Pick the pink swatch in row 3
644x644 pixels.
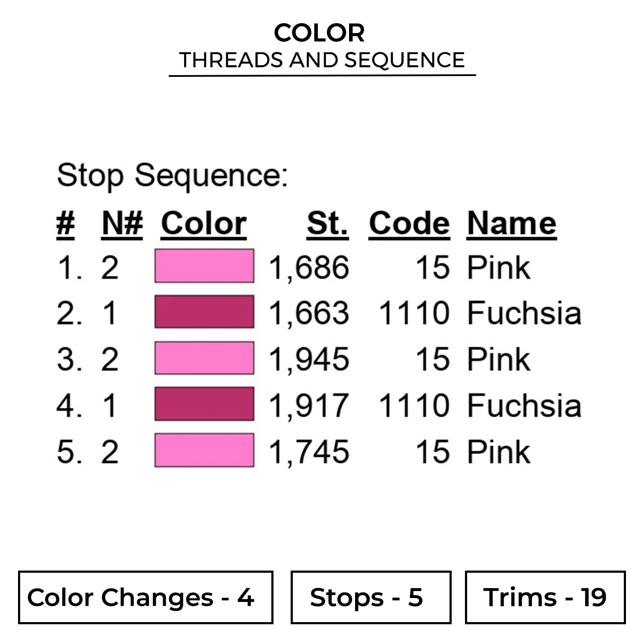(204, 358)
